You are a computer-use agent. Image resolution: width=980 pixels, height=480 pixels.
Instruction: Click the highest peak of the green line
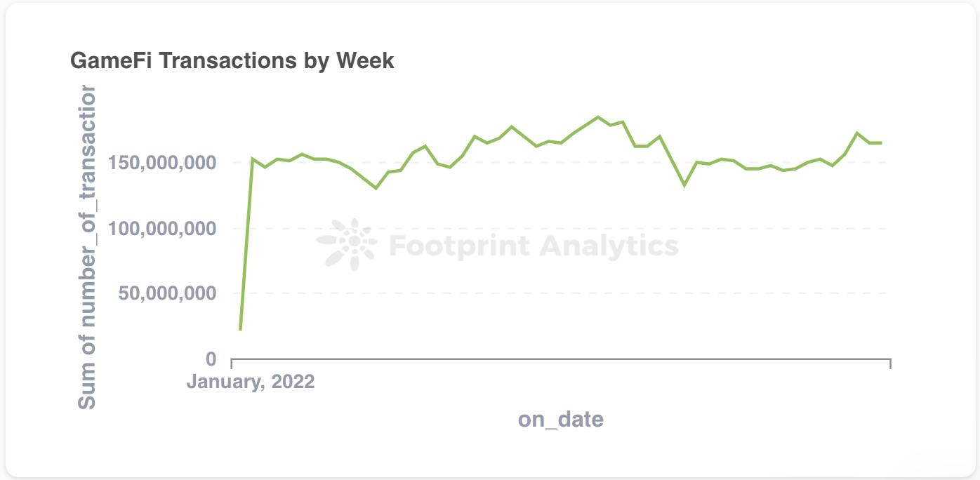(x=597, y=117)
